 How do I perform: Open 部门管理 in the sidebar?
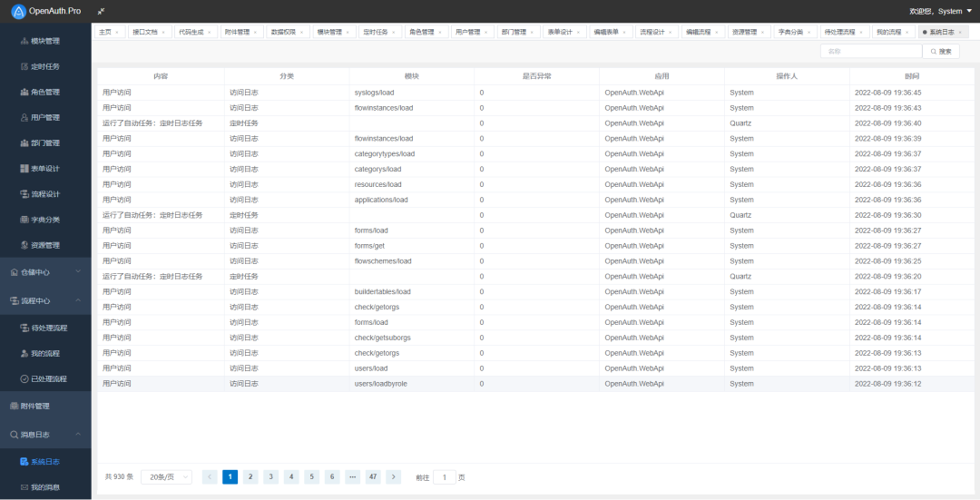point(45,143)
